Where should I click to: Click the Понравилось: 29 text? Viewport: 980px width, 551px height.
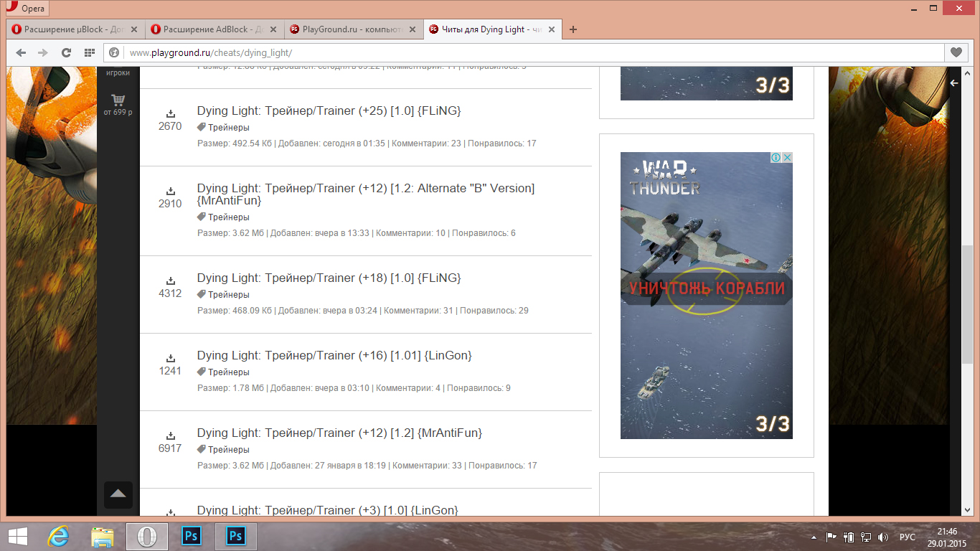tap(494, 311)
